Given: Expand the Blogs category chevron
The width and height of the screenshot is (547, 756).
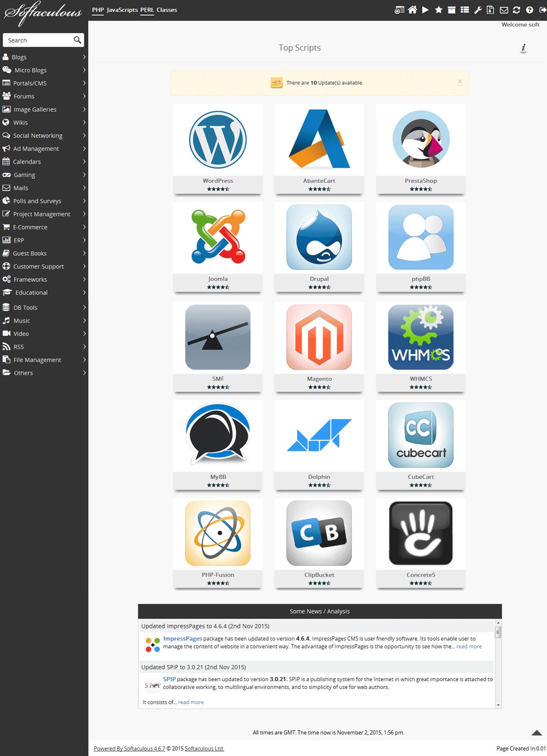Looking at the screenshot, I should [84, 57].
